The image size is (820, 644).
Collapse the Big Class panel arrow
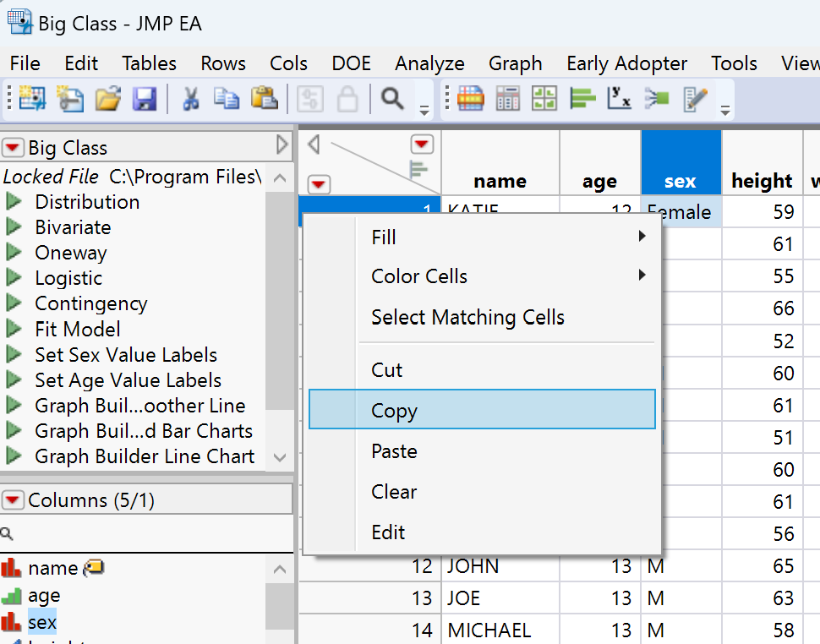pyautogui.click(x=282, y=146)
